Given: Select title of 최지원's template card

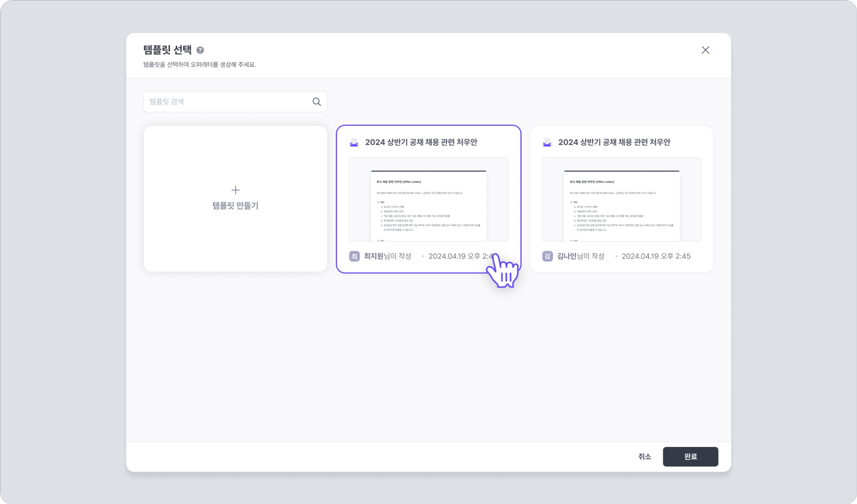Looking at the screenshot, I should (x=421, y=142).
